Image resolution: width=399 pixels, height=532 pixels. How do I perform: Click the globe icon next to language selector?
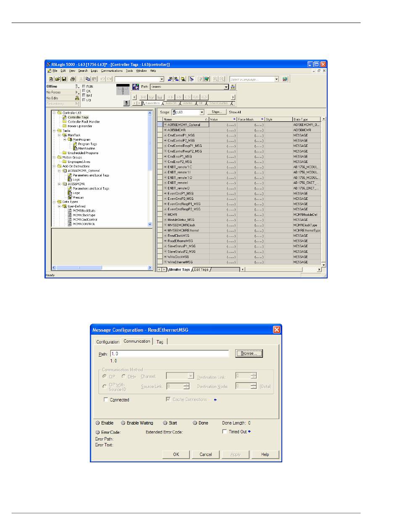285,79
